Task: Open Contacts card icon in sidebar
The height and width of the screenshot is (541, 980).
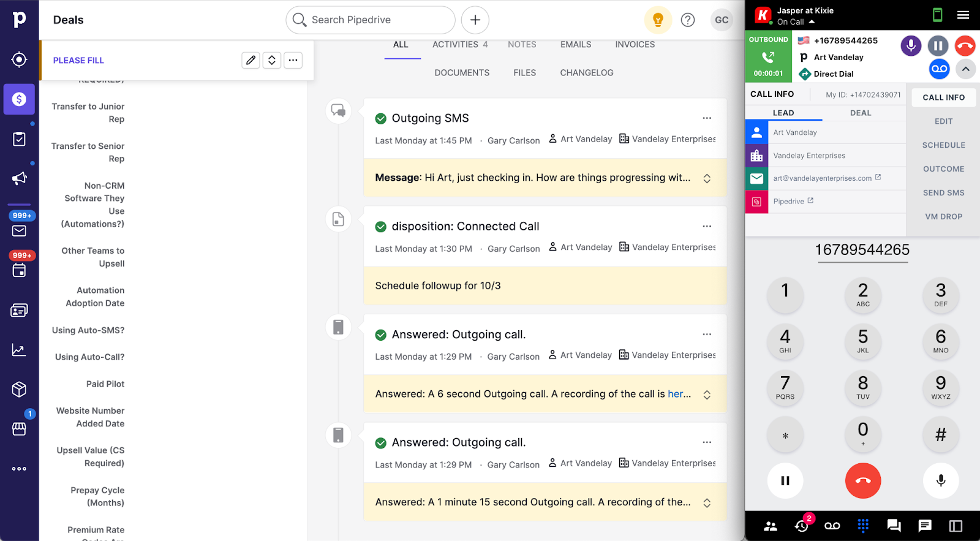Action: pos(19,311)
